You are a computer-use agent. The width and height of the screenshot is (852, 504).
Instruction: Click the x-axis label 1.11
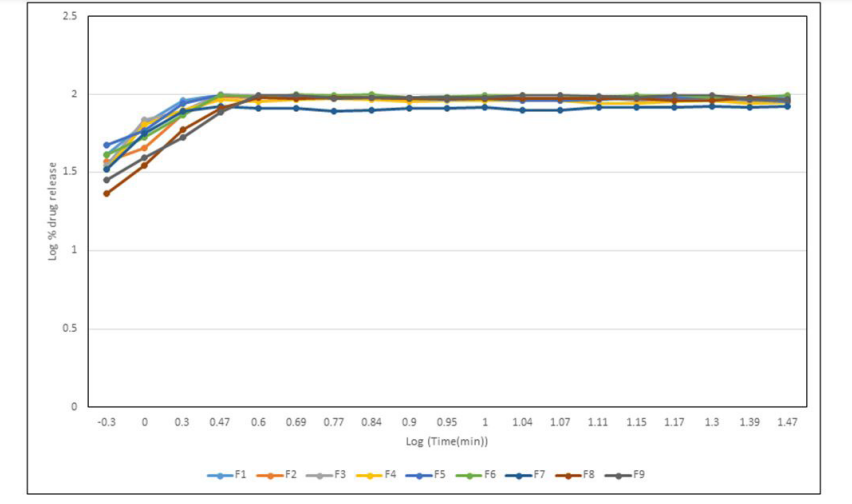coord(598,423)
